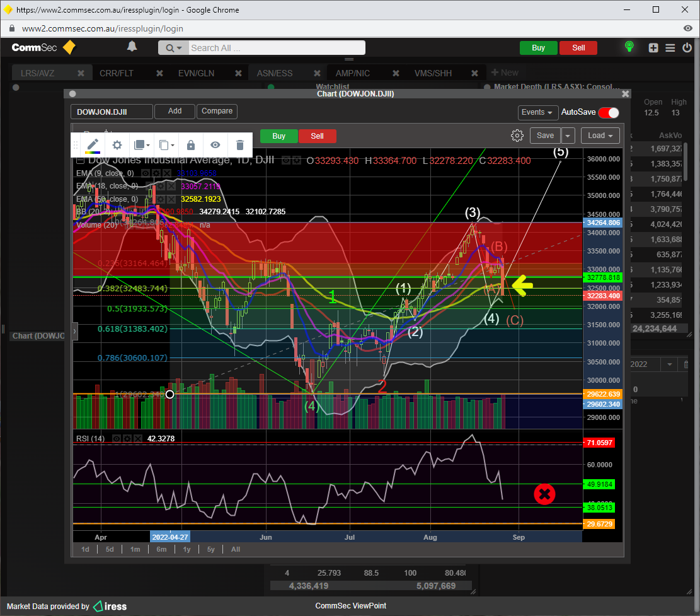Open the Load dropdown
The image size is (700, 616).
click(600, 136)
